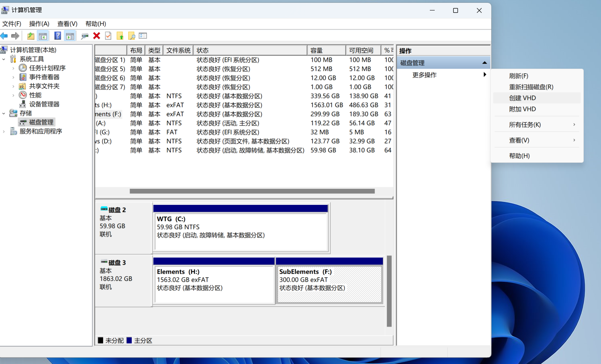Image resolution: width=601 pixels, height=364 pixels.
Task: Click the Up One Level folder icon
Action: [31, 36]
